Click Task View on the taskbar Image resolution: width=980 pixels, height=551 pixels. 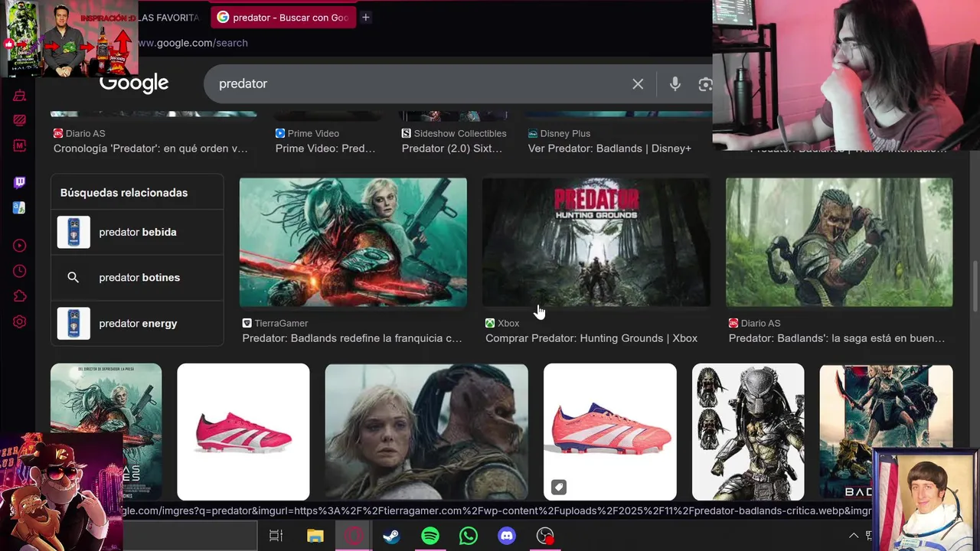pos(276,536)
